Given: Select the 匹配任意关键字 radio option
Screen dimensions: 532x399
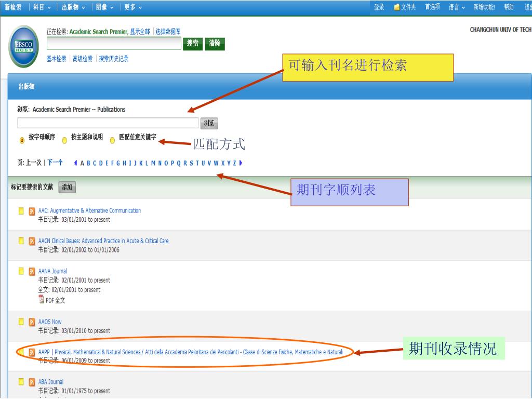Looking at the screenshot, I should pos(112,140).
